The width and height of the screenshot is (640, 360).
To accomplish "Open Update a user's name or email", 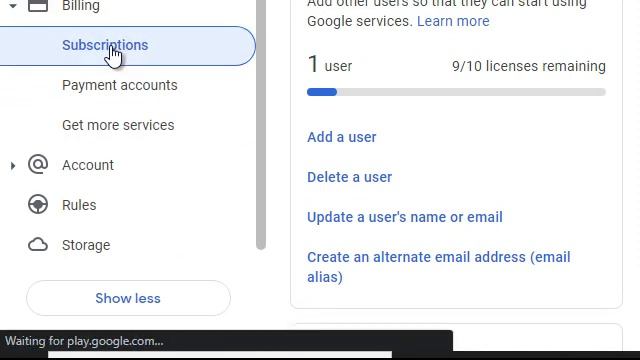I will tap(404, 217).
